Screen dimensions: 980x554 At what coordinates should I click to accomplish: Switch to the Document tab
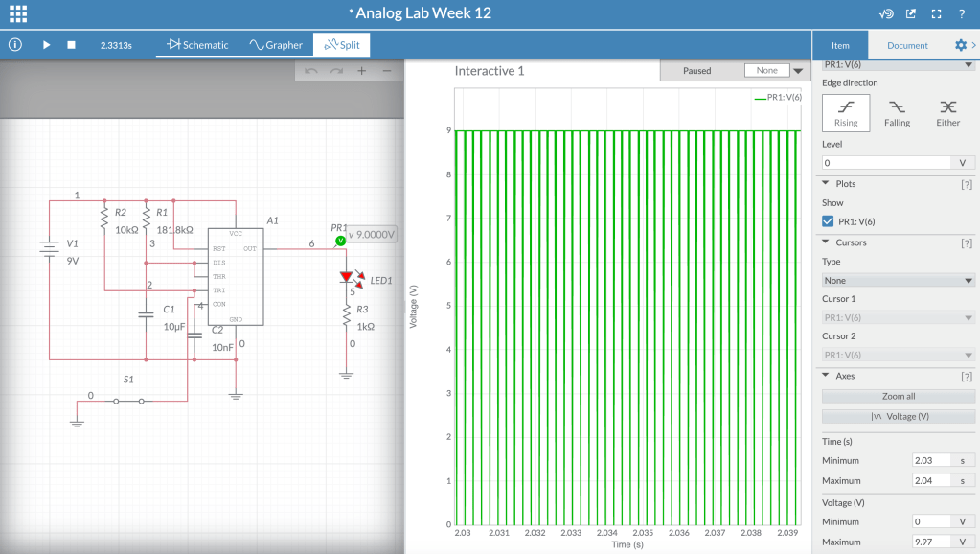[907, 45]
